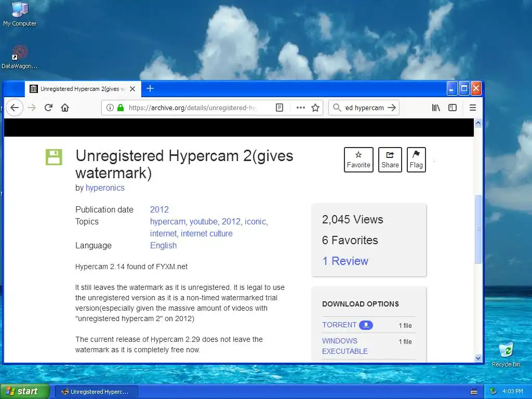Image resolution: width=532 pixels, height=399 pixels.
Task: Reload the current page
Action: 48,108
